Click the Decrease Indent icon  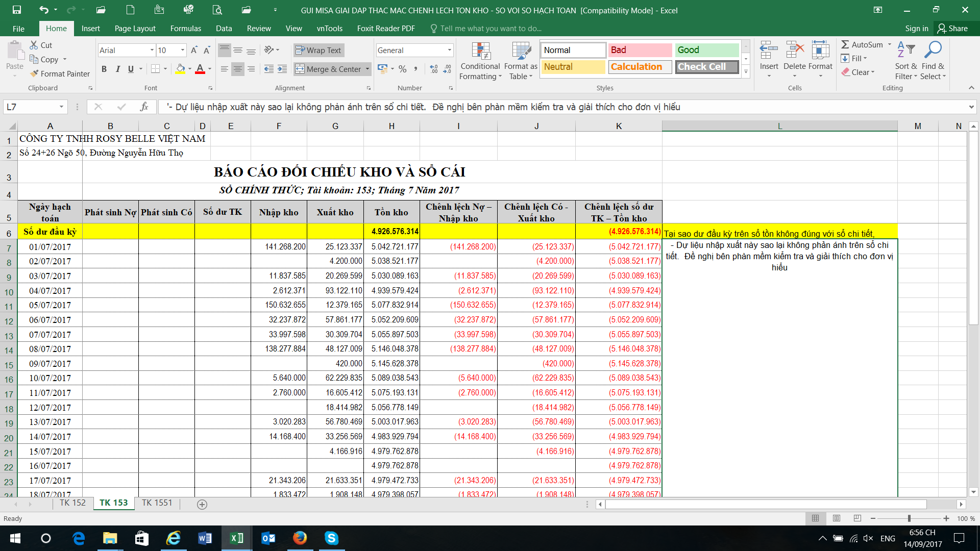click(x=269, y=69)
